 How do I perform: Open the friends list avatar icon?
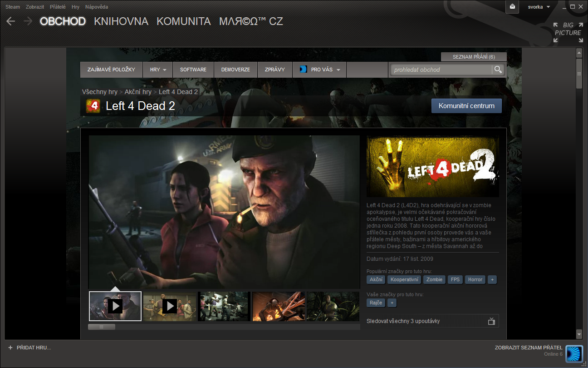574,353
